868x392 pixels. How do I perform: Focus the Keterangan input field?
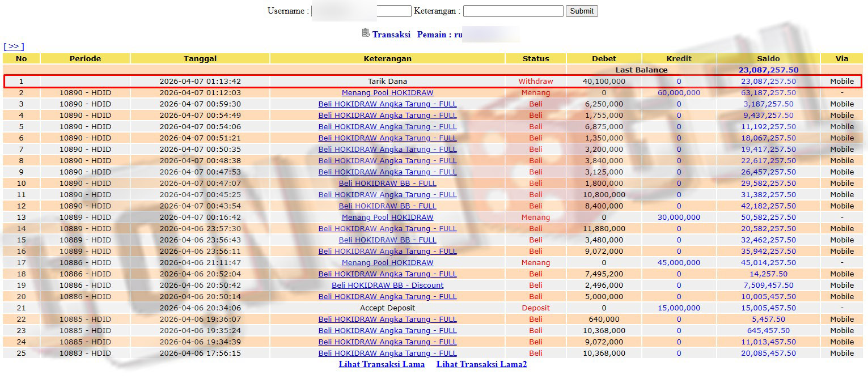click(513, 11)
